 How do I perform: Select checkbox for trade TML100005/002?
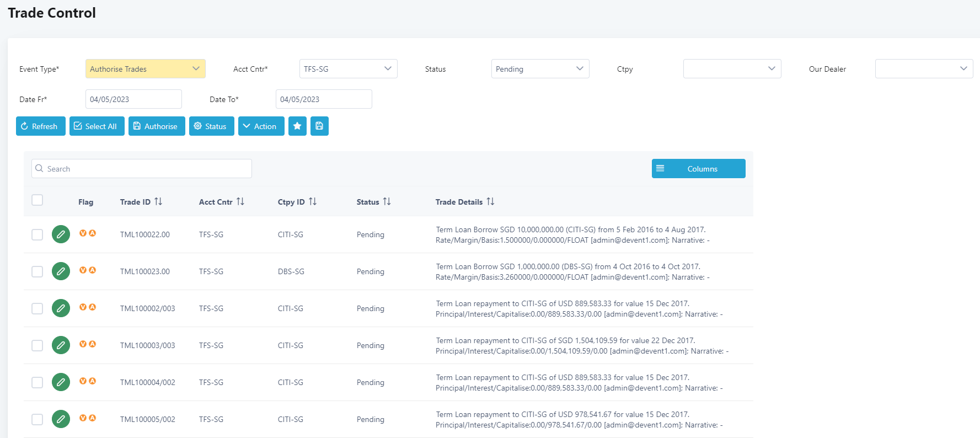point(37,419)
